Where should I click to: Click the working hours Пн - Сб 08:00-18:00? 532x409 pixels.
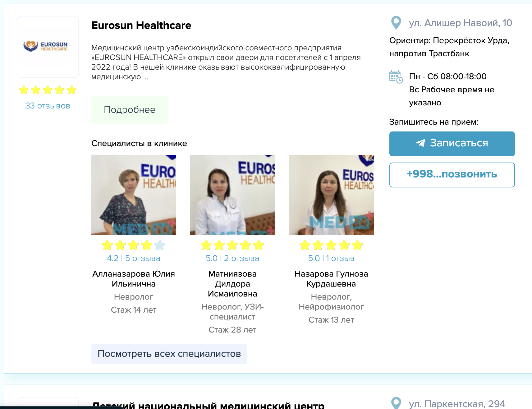(x=448, y=76)
